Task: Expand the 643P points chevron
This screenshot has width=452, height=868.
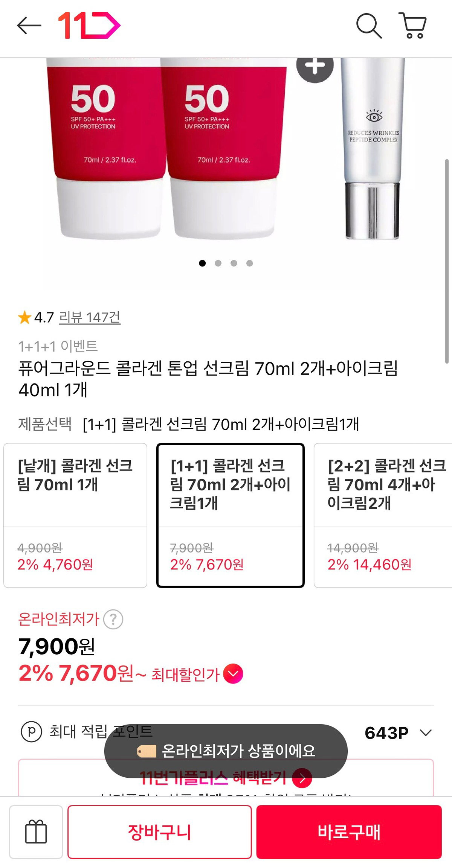Action: [x=426, y=732]
